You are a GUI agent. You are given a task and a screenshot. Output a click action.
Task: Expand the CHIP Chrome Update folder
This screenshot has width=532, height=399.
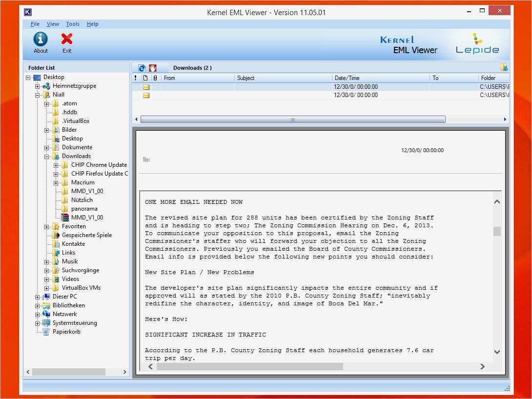coord(56,165)
